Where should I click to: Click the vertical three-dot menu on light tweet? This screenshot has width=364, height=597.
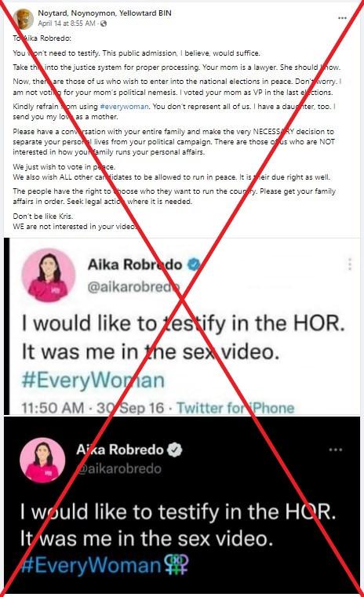(x=350, y=264)
